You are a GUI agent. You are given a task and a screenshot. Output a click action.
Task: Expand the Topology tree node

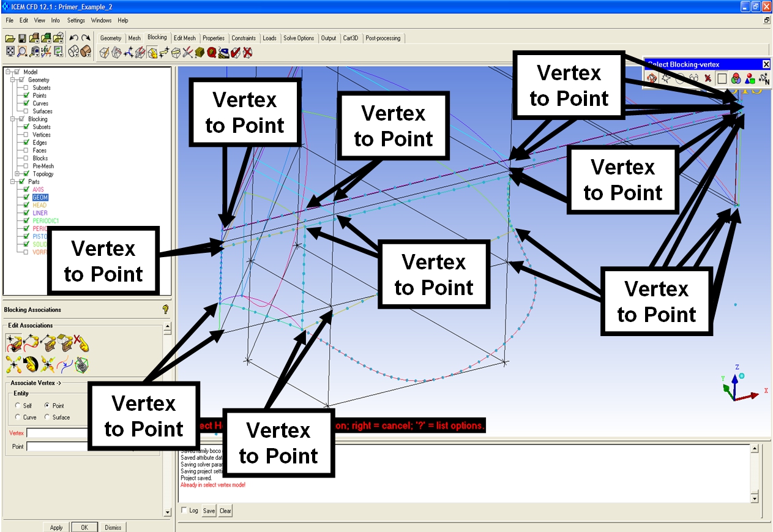(x=18, y=174)
